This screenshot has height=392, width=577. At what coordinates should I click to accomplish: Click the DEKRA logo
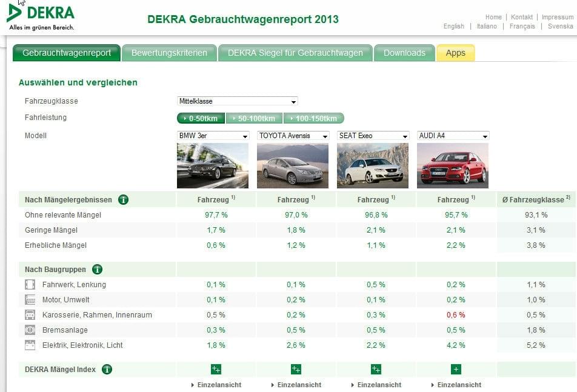pos(41,17)
